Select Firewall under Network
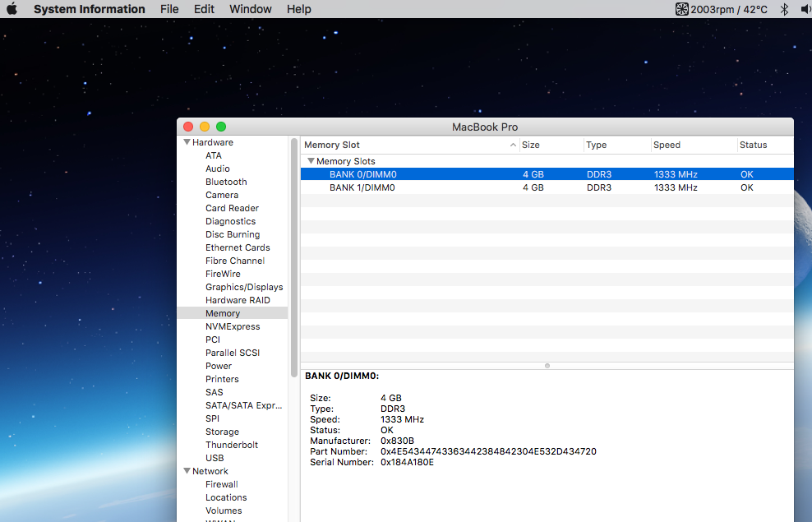This screenshot has width=812, height=522. pos(221,484)
